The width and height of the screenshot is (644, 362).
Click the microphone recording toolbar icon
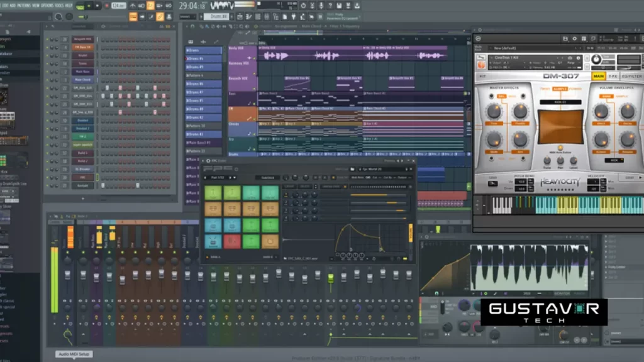(321, 6)
